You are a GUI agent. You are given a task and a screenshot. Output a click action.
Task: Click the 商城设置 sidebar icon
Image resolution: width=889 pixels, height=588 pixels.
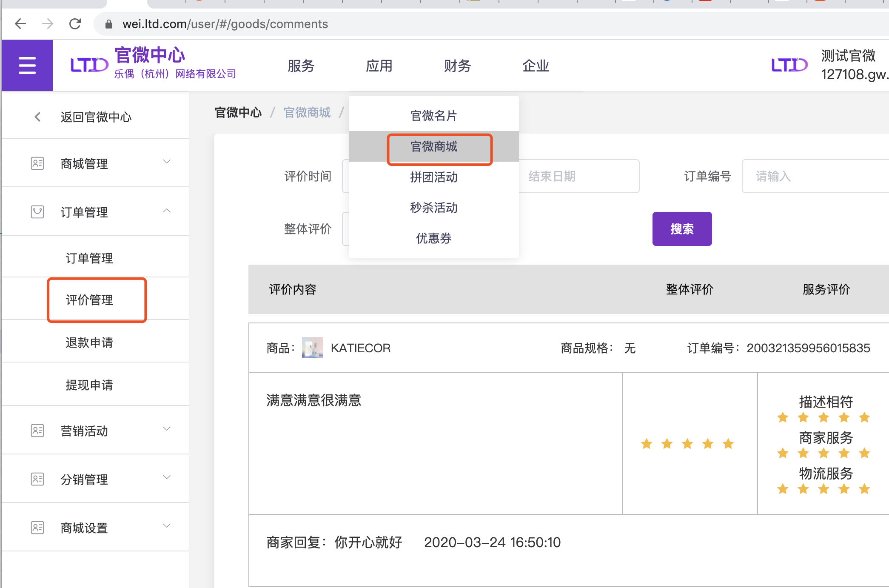pos(37,528)
